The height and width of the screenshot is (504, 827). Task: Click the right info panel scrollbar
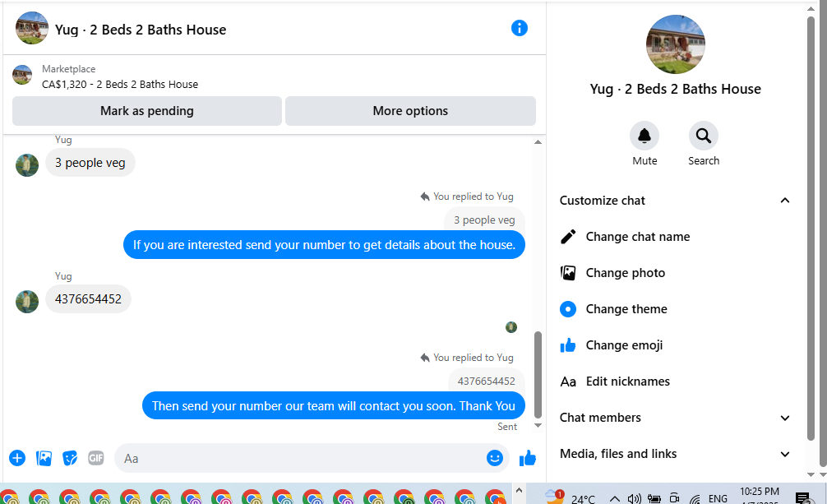[x=811, y=227]
